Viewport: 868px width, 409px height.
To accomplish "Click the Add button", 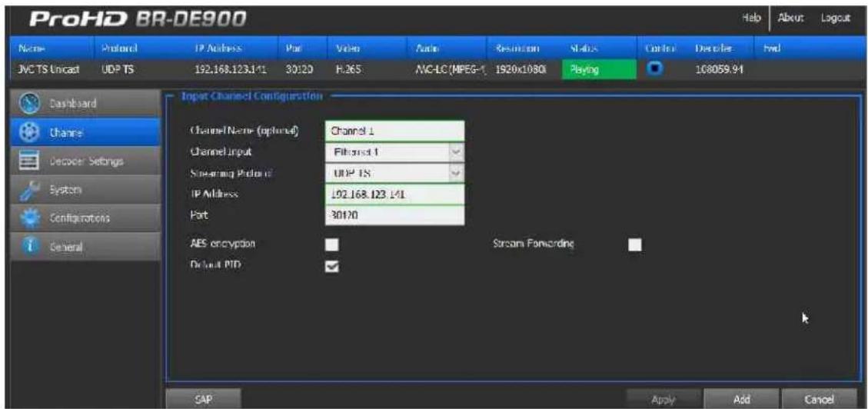I will pos(741,398).
